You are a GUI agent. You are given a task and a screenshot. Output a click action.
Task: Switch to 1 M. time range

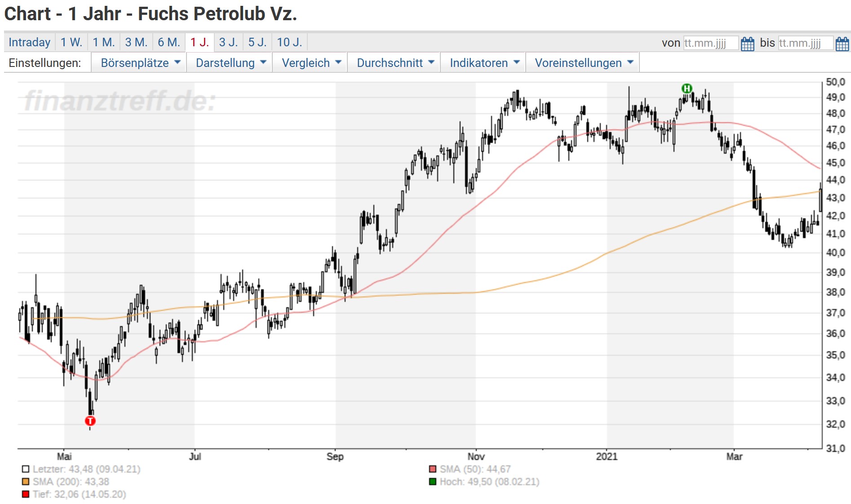(104, 42)
